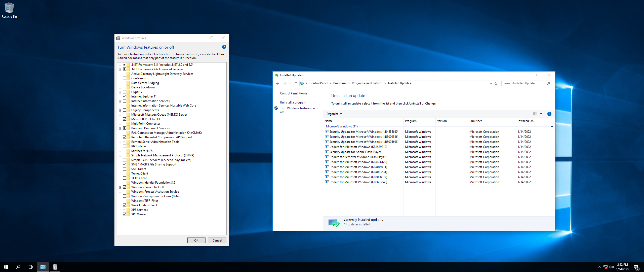Toggle Microsoft Print to PDF checkbox
The image size is (644, 272).
tap(124, 119)
